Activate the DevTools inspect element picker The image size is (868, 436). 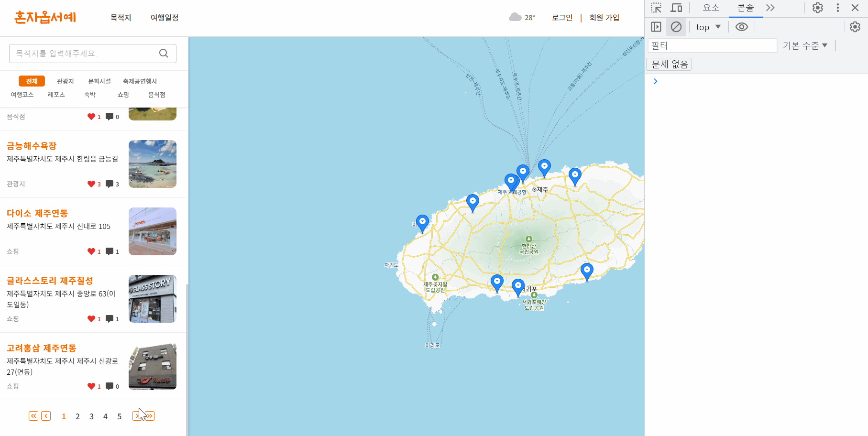pyautogui.click(x=656, y=8)
